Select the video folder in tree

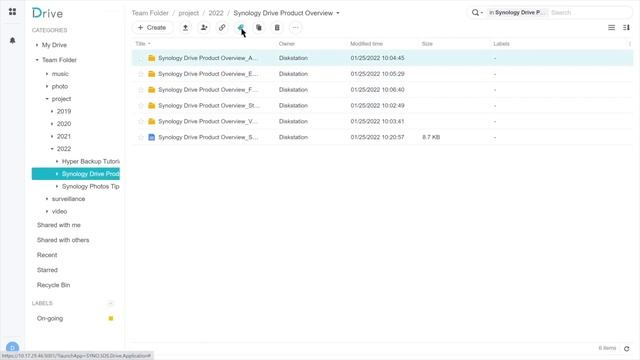coord(59,211)
